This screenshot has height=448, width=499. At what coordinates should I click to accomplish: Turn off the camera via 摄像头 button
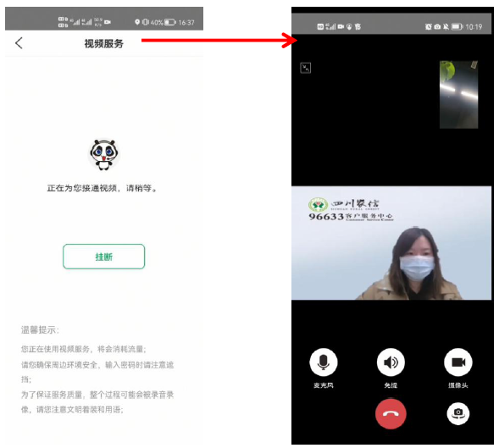pos(458,362)
